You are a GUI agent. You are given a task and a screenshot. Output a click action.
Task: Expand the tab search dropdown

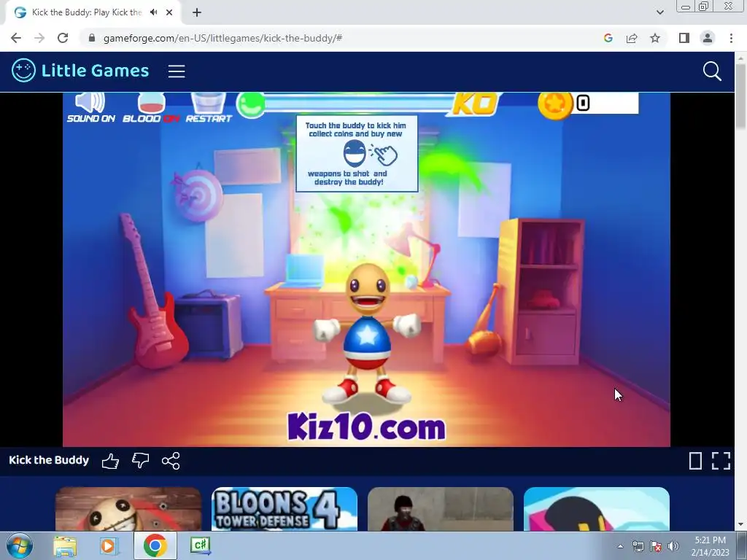[659, 12]
